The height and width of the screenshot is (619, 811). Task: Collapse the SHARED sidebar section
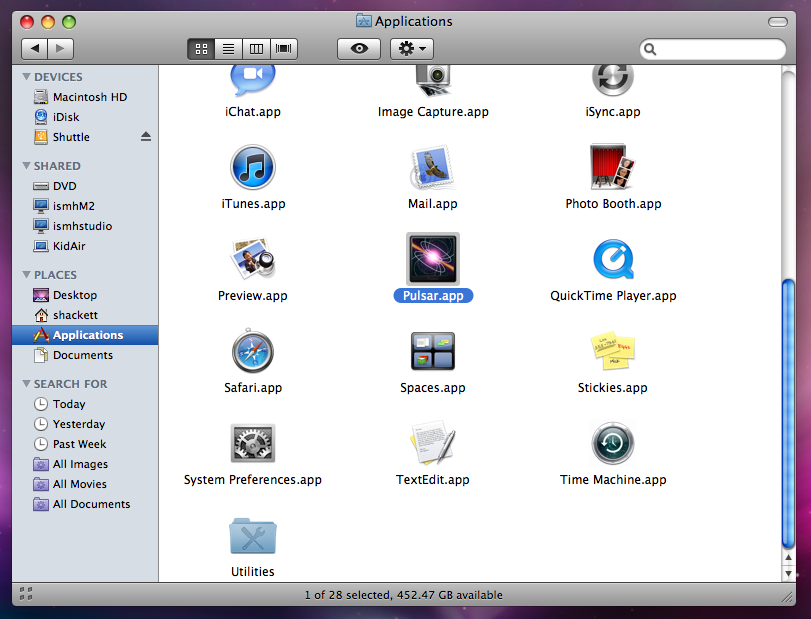coord(26,165)
